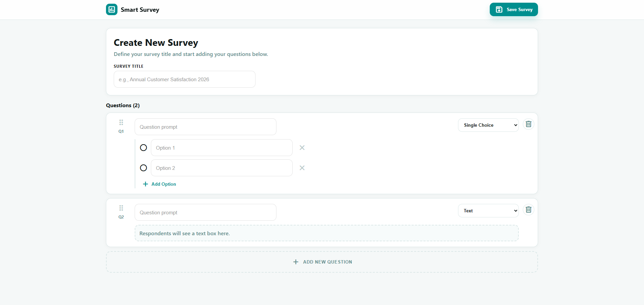Screen dimensions: 644x305
Task: Click the Option 2 text field
Action: pyautogui.click(x=221, y=168)
